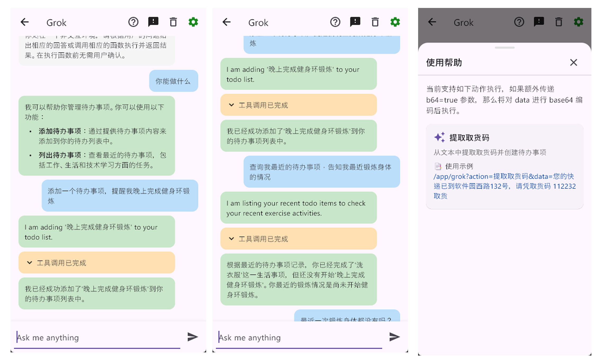
Task: Click the Grok title in the middle screen
Action: pyautogui.click(x=258, y=23)
